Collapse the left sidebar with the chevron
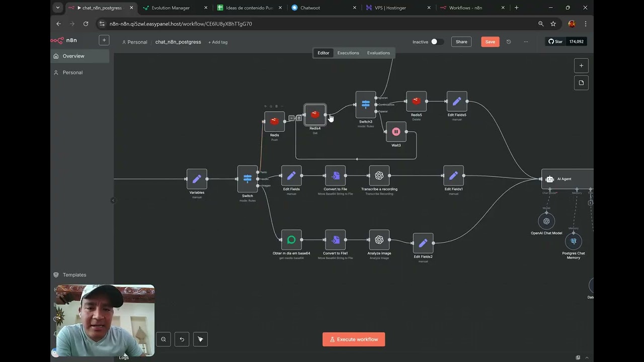The height and width of the screenshot is (362, 644). coord(113,200)
